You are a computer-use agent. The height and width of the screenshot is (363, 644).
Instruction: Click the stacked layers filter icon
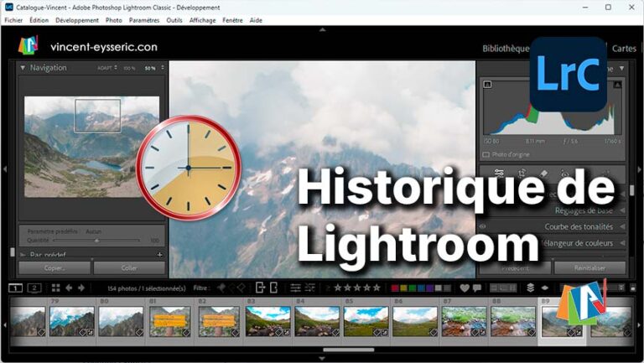tap(530, 288)
